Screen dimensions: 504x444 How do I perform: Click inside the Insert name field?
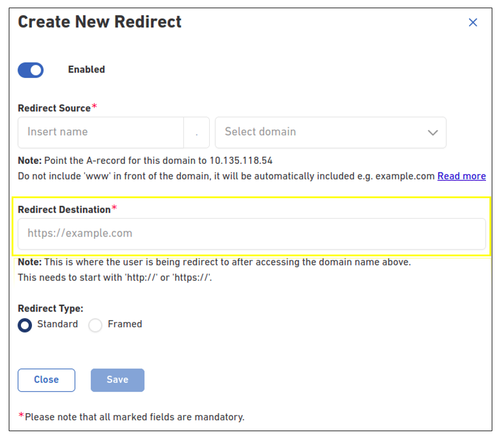99,133
